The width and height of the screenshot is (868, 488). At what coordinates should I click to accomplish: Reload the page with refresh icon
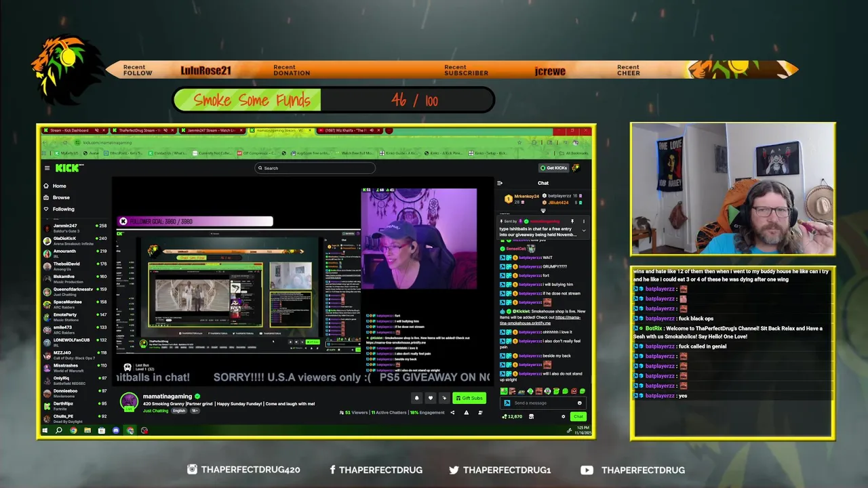tap(66, 142)
